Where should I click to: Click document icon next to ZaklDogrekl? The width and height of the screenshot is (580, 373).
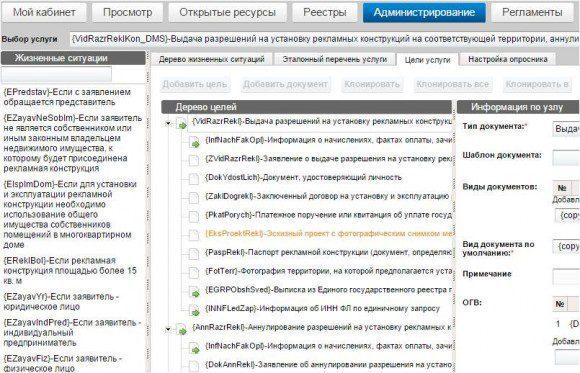click(x=194, y=197)
